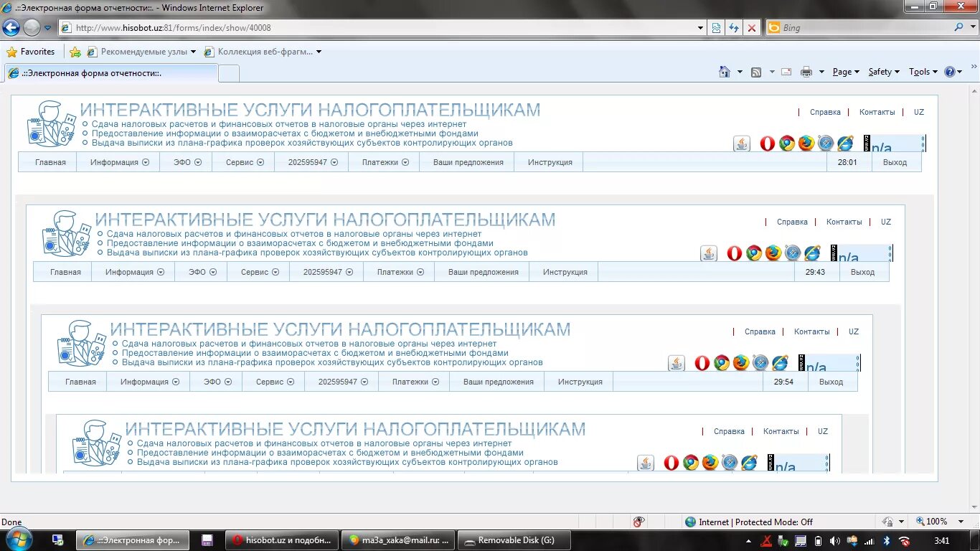Screen dimensions: 980x551
Task: Open a new blank tab
Action: click(229, 73)
